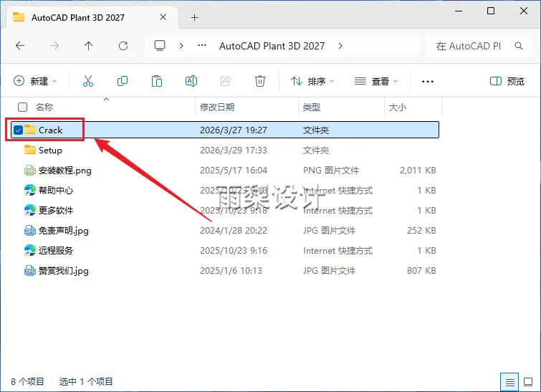Click the Copy icon in toolbar
Screen dimensions: 541x392
(x=123, y=81)
